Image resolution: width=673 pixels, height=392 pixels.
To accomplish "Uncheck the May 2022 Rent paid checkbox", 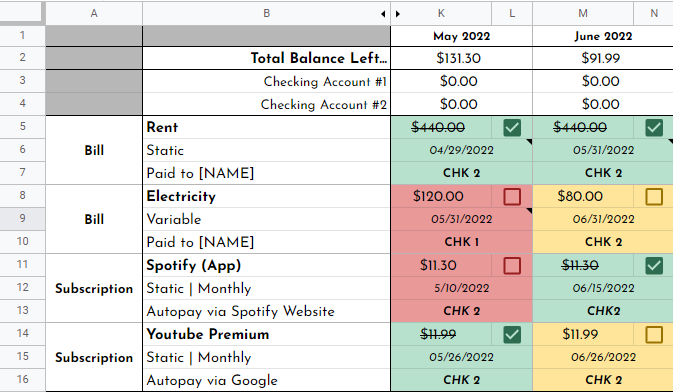I will pos(512,128).
